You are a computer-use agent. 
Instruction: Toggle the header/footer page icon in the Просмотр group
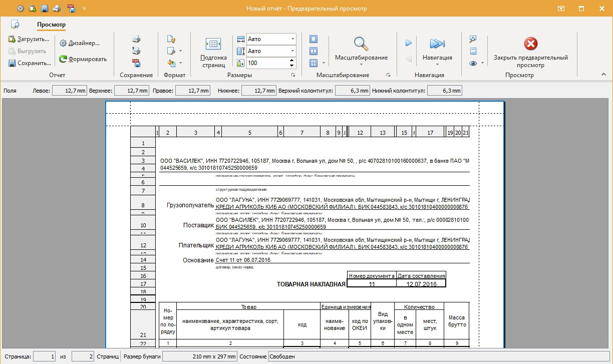473,51
